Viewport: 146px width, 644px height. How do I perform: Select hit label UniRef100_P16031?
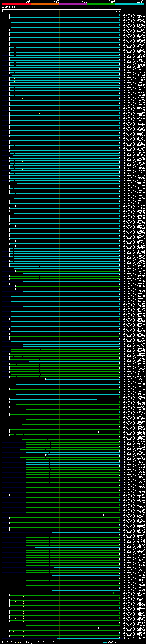click(x=133, y=595)
